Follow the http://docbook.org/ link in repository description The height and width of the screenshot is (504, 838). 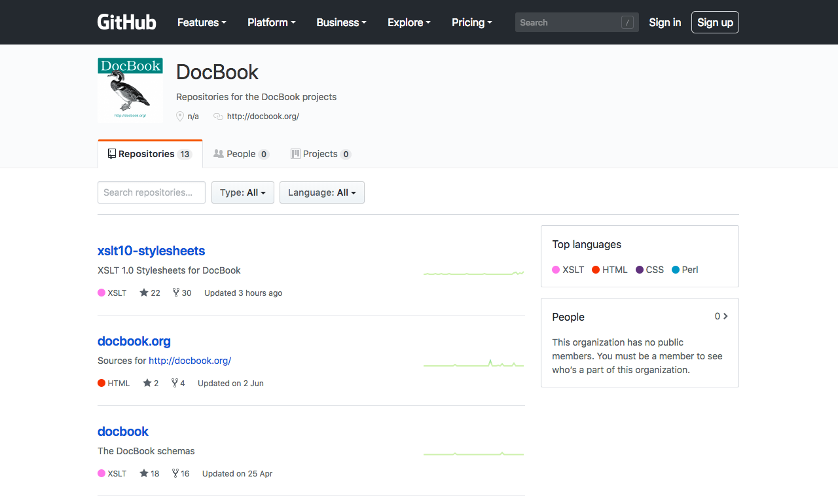190,361
